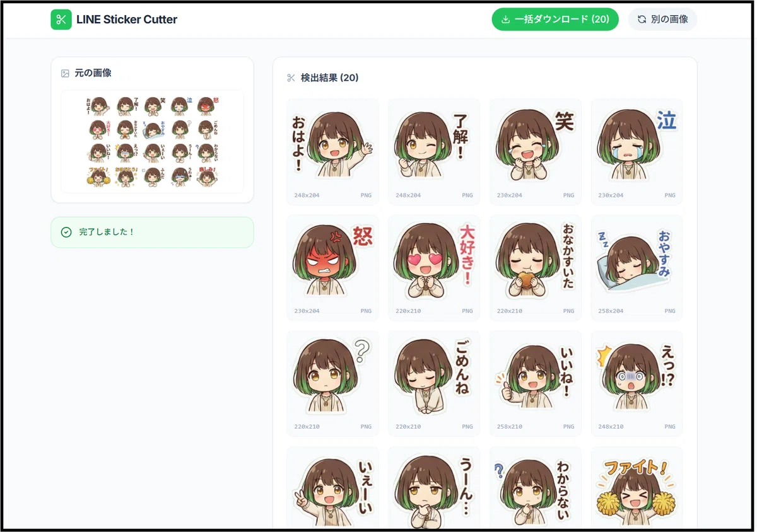Click the 元の画像 heading
This screenshot has height=532, width=757.
[93, 73]
